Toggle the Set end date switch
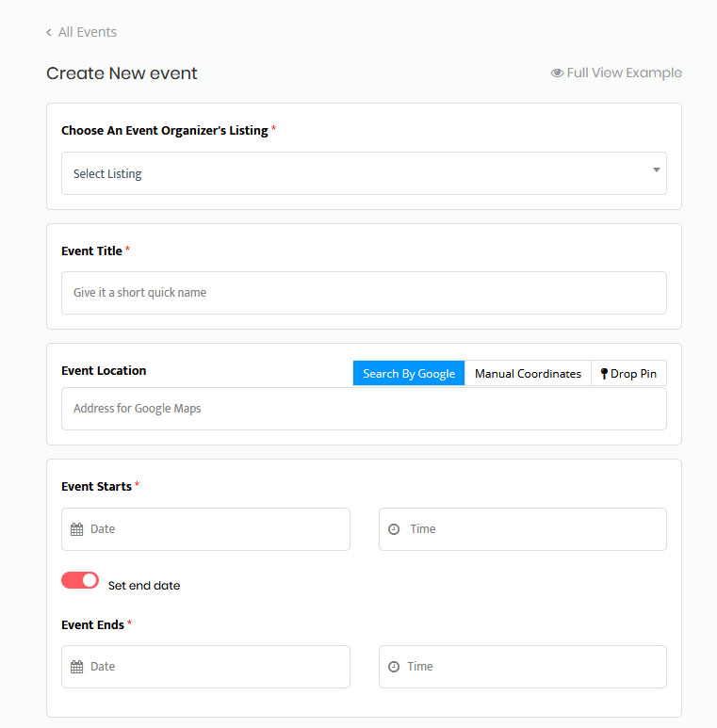The height and width of the screenshot is (728, 717). click(x=80, y=580)
